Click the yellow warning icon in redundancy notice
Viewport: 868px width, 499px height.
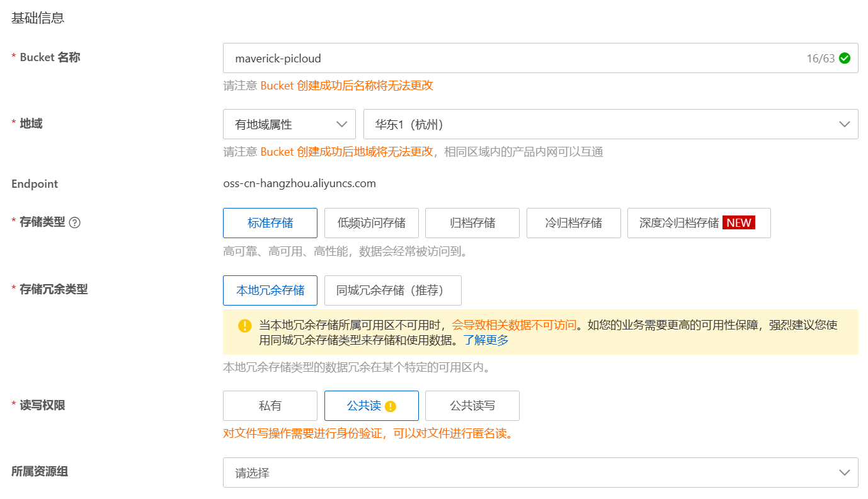pyautogui.click(x=244, y=326)
